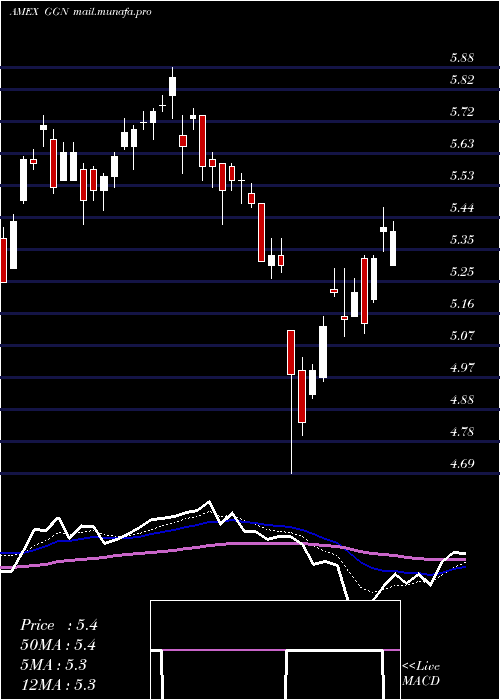Click the 5.72 price axis label
Viewport: 500px width, 700px height.
coord(462,111)
